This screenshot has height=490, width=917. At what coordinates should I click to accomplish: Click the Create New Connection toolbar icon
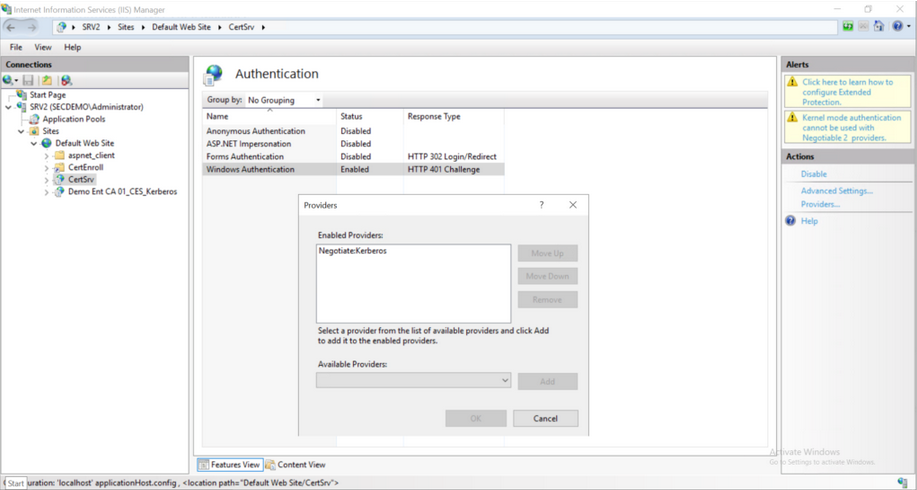click(8, 80)
